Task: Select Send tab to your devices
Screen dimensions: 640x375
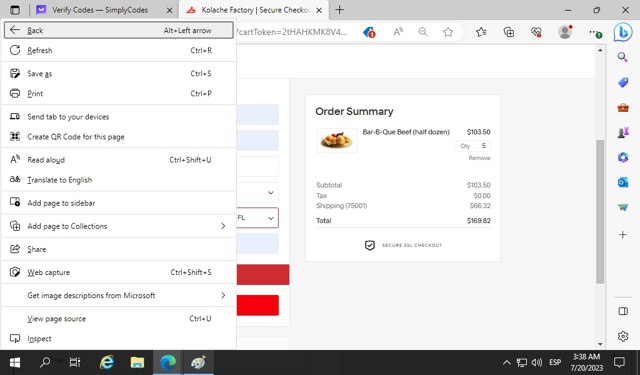Action: coord(118,117)
